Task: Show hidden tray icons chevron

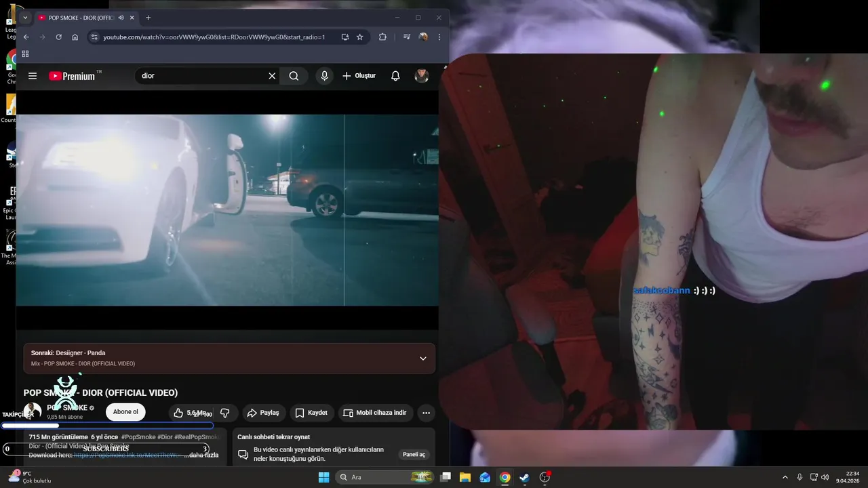Action: click(x=785, y=477)
